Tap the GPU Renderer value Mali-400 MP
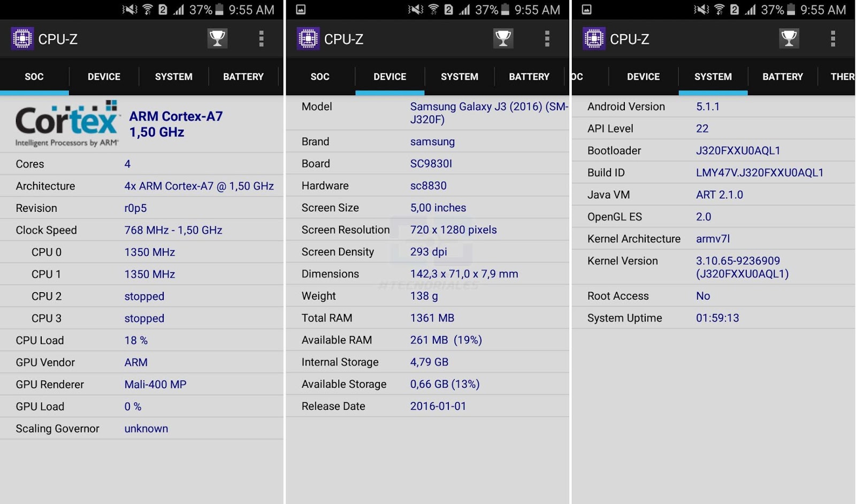Viewport: 856px width, 504px height. tap(155, 384)
